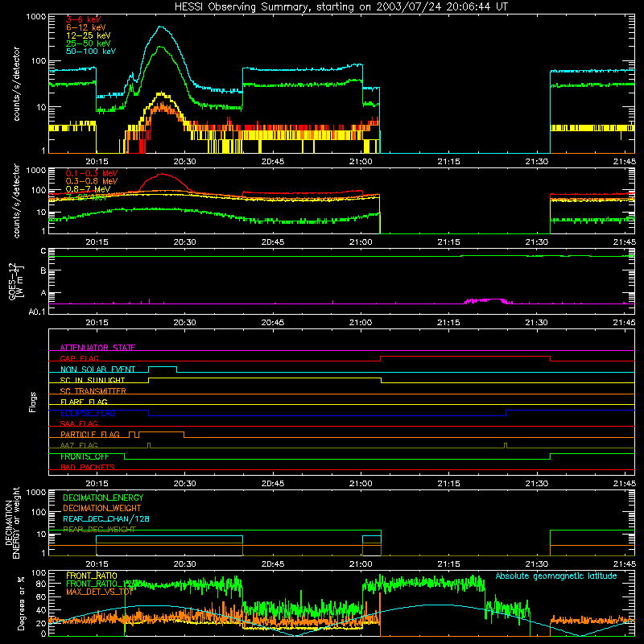Click the vertical Flags axis title

33,402
